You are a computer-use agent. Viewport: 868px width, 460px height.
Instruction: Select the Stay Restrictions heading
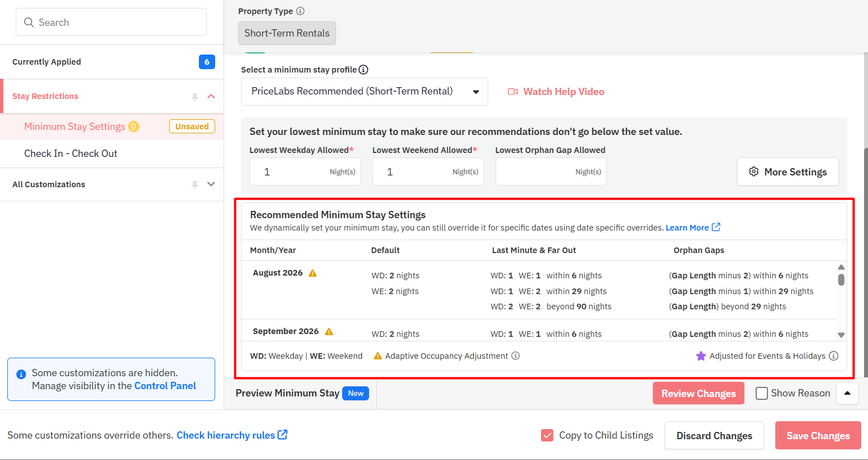pos(46,96)
